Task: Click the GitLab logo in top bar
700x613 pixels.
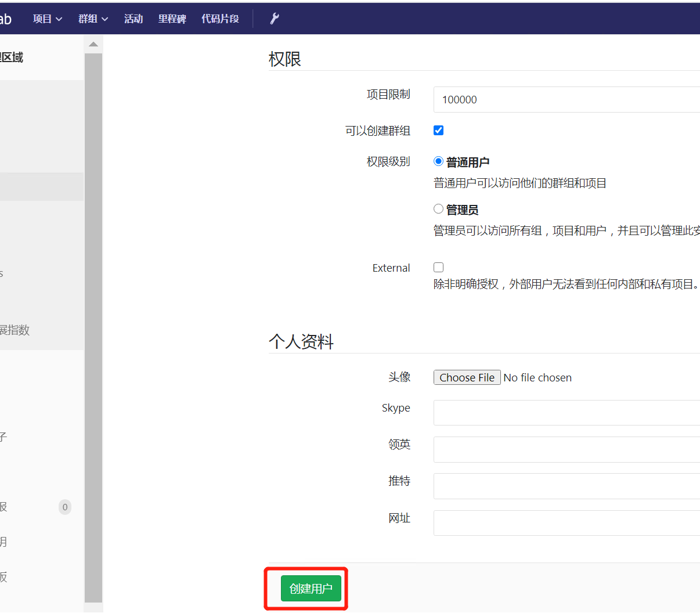Action: point(7,18)
